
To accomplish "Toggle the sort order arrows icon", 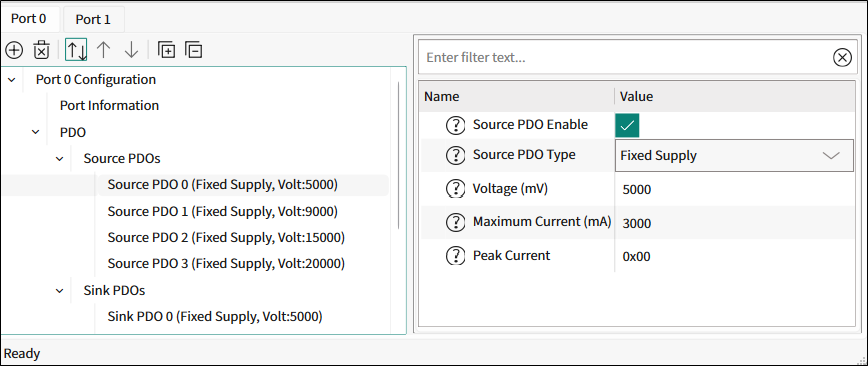I will [76, 49].
